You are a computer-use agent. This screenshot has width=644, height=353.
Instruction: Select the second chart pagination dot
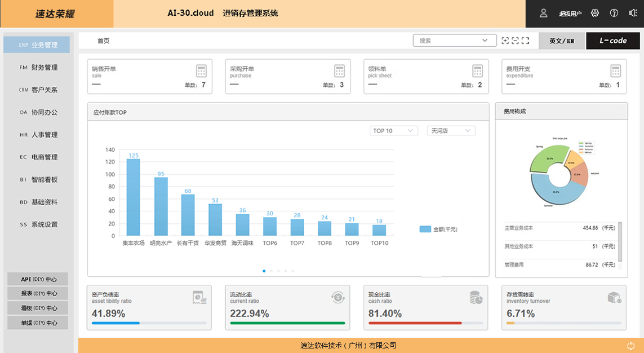click(x=271, y=271)
